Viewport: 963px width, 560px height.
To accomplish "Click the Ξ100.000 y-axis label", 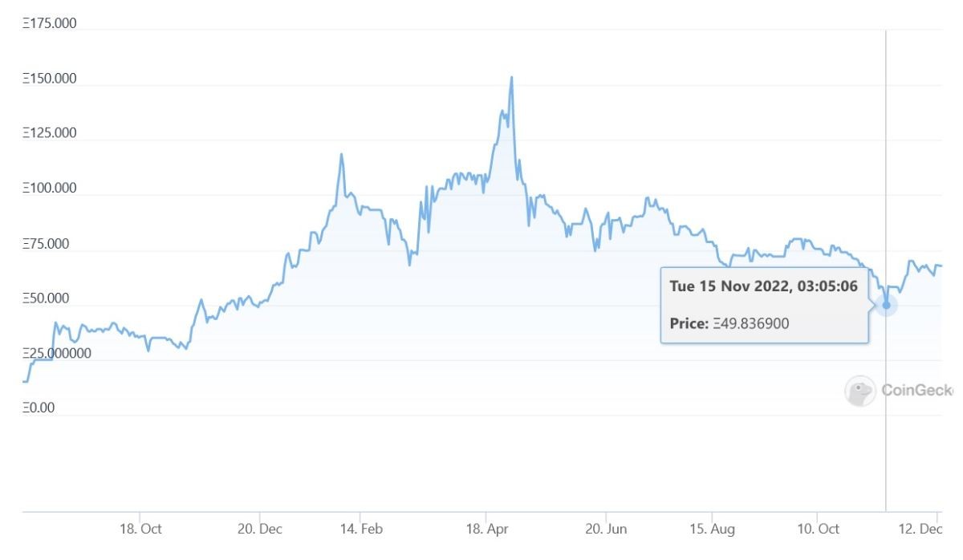I will 50,189.
